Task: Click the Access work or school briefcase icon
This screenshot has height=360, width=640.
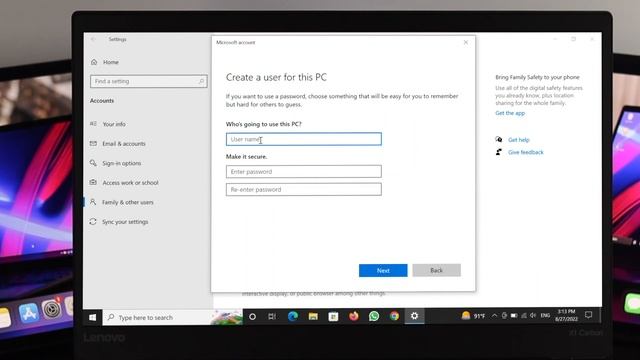Action: (x=93, y=182)
